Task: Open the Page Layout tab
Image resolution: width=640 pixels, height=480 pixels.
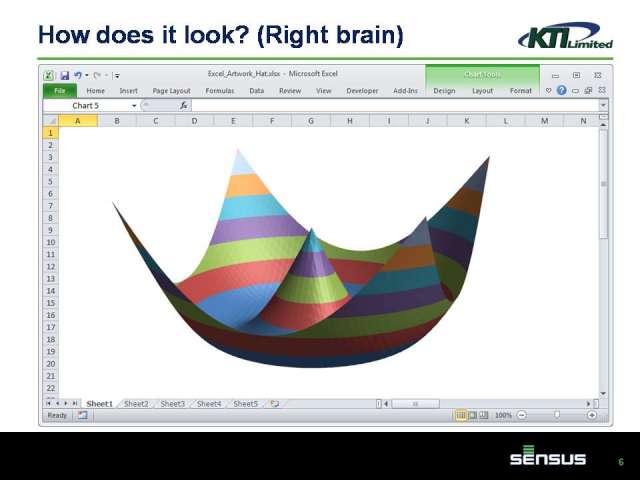Action: pyautogui.click(x=171, y=91)
